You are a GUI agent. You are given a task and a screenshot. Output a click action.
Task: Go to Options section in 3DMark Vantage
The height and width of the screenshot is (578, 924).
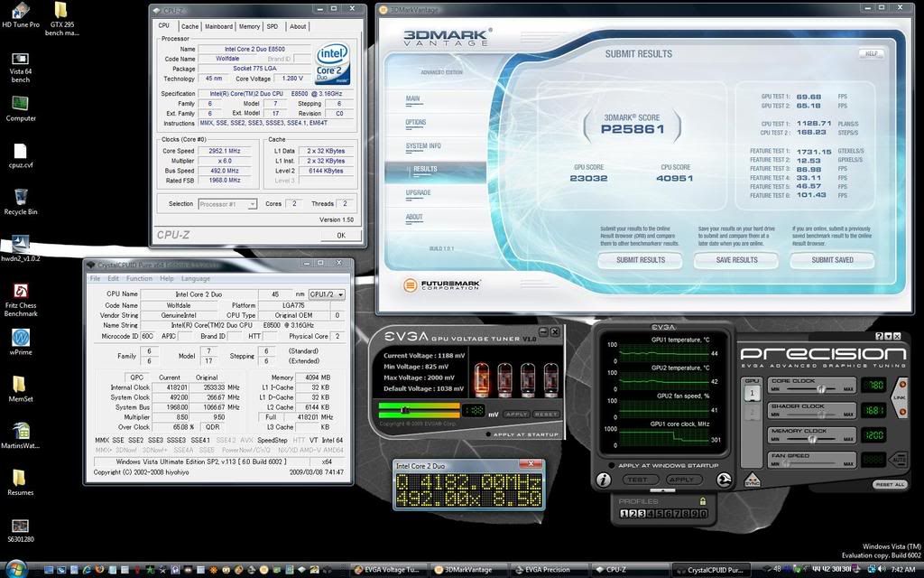click(415, 123)
